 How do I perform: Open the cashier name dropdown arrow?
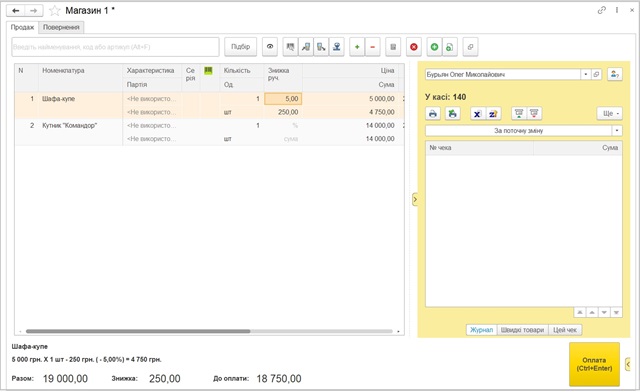(585, 74)
